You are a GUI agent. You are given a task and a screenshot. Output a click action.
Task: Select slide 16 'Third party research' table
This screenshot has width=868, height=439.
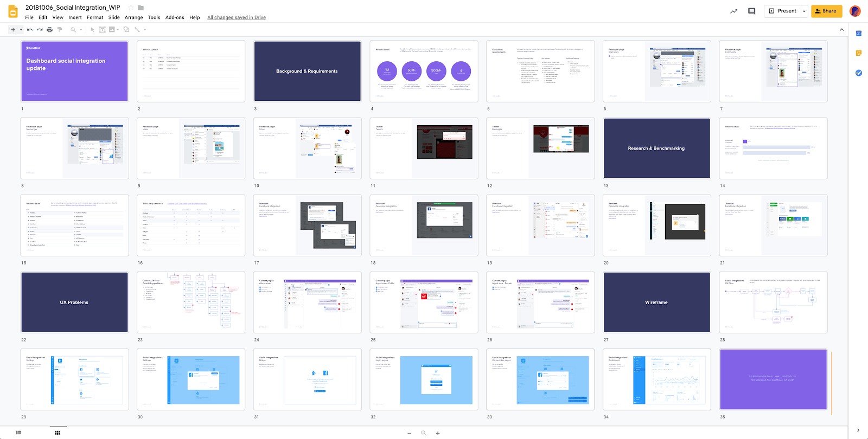191,225
